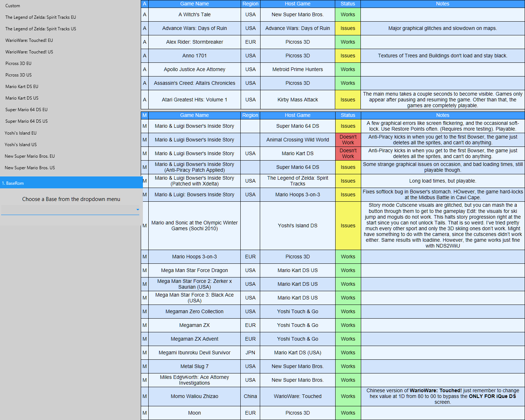525x420 pixels.
Task: Click the 'Long load times, but playable.' note
Action: click(x=443, y=181)
